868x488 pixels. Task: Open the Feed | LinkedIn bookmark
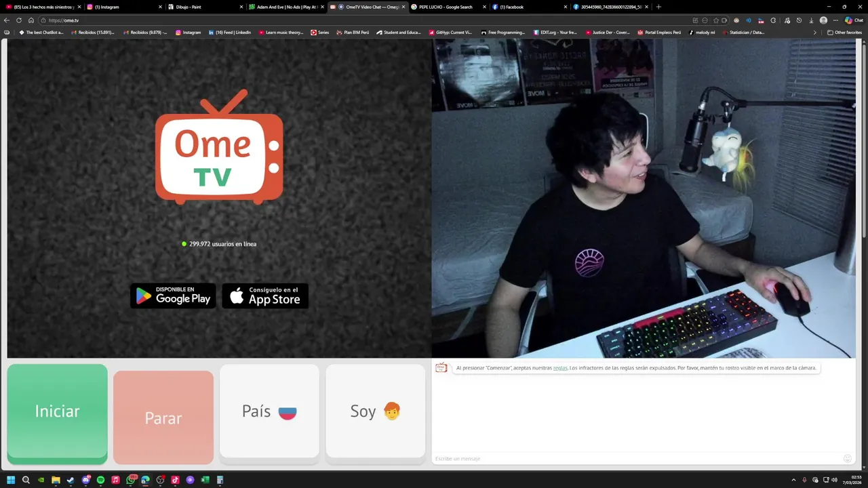point(230,32)
